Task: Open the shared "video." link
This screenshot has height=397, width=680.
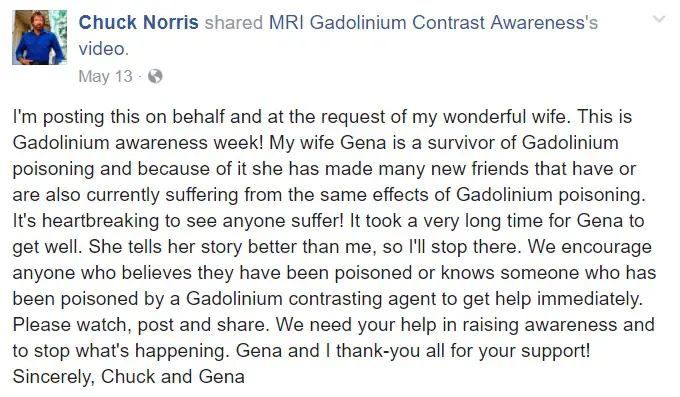Action: click(x=104, y=49)
